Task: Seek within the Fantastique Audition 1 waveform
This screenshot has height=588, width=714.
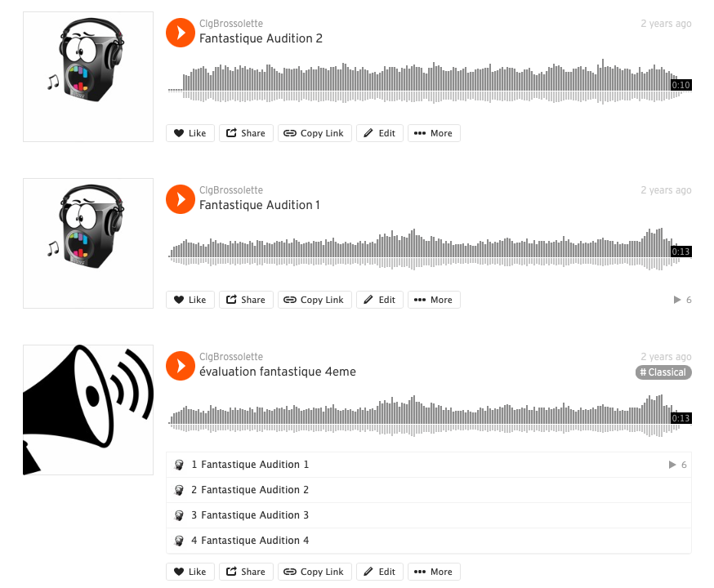Action: coord(430,249)
